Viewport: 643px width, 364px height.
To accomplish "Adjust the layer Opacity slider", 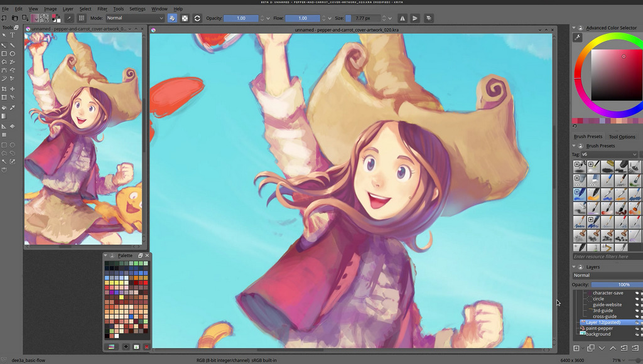I will coord(617,284).
